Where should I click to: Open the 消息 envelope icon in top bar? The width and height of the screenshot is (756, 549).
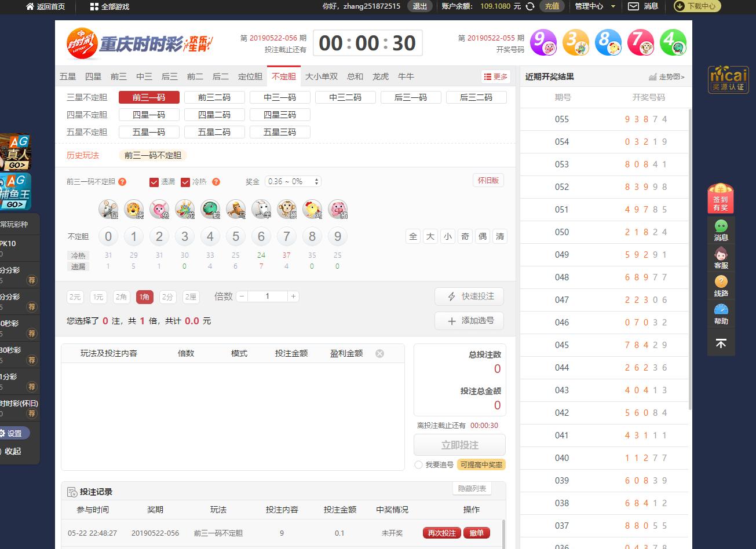(x=634, y=6)
